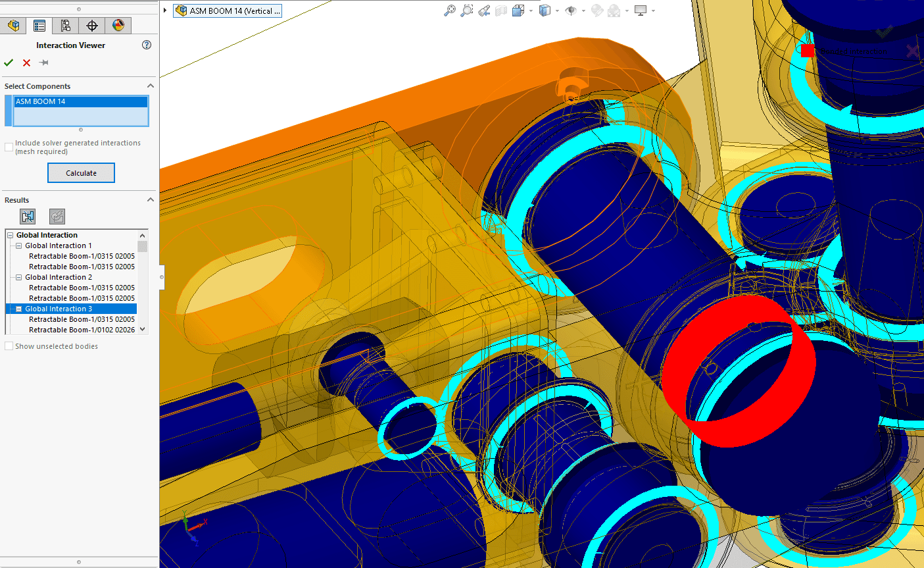Confirm with the green checkmark OK icon
Viewport: 924px width, 568px height.
point(9,63)
